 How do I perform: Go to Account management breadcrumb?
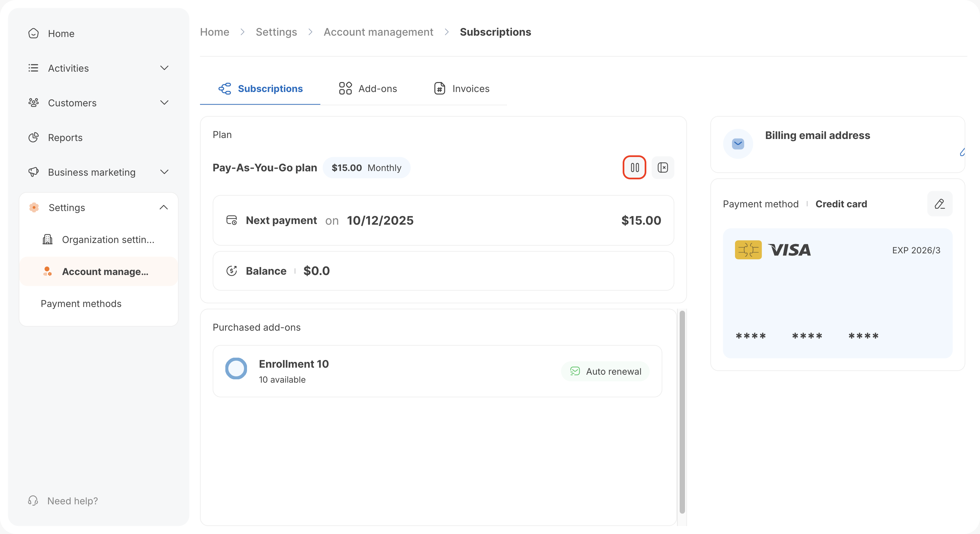click(378, 32)
